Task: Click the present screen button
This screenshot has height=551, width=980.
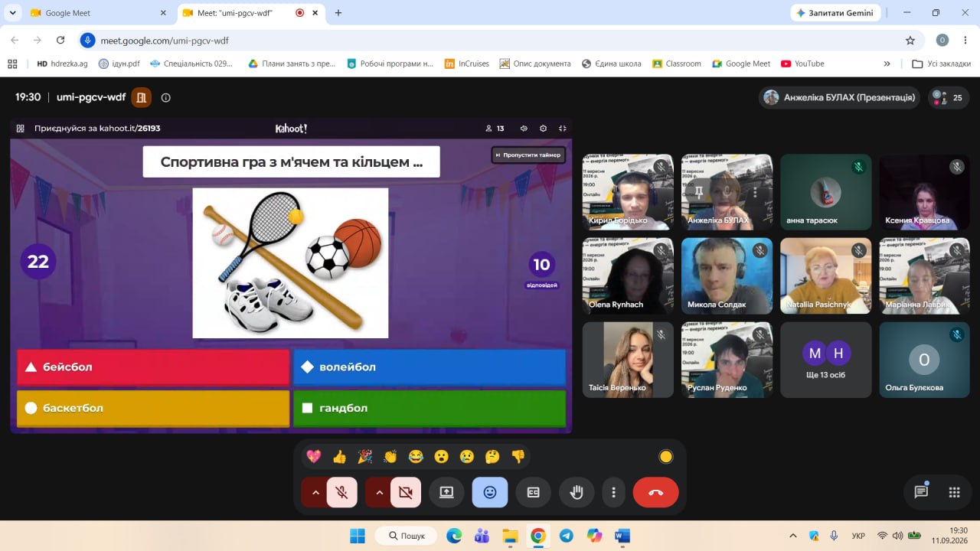Action: pos(446,493)
